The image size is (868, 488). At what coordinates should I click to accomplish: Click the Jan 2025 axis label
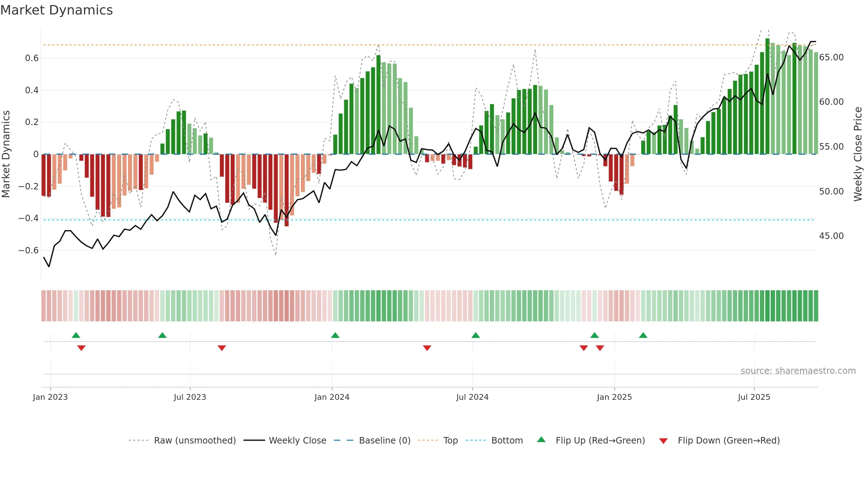point(614,397)
